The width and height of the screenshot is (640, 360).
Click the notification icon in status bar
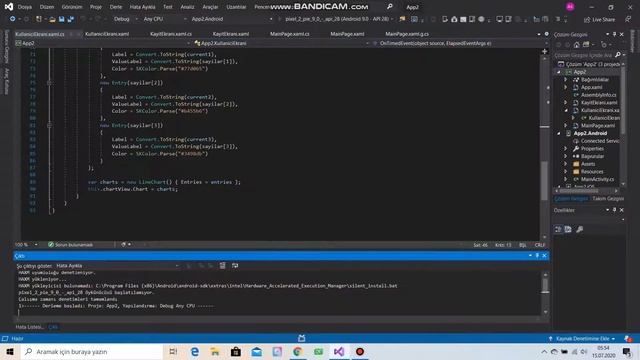[628, 338]
